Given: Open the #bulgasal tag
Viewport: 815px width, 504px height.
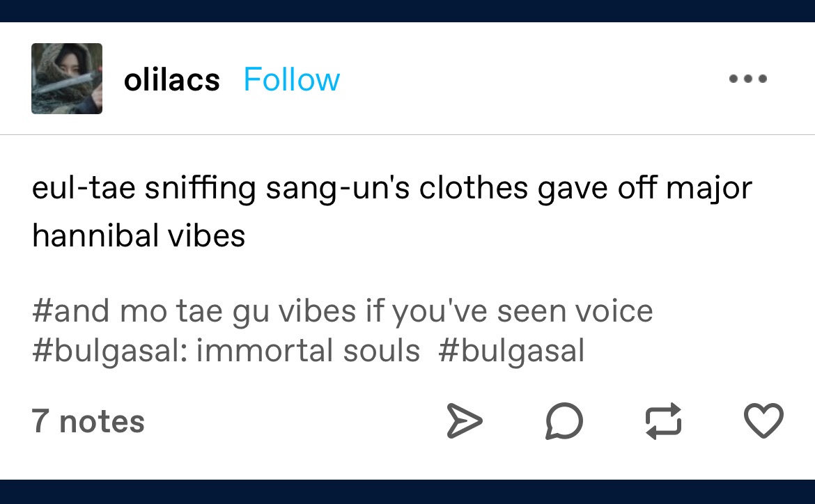Looking at the screenshot, I should point(511,351).
